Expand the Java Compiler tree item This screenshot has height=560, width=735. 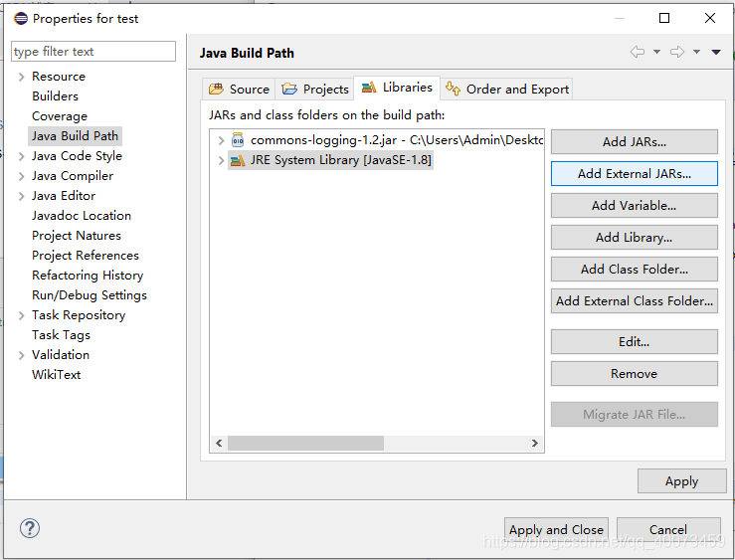point(22,176)
